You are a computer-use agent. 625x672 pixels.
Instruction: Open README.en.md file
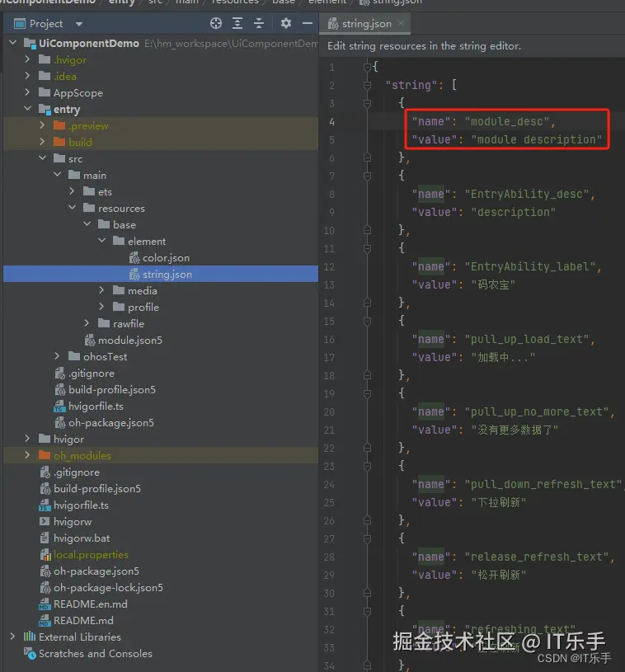coord(90,604)
